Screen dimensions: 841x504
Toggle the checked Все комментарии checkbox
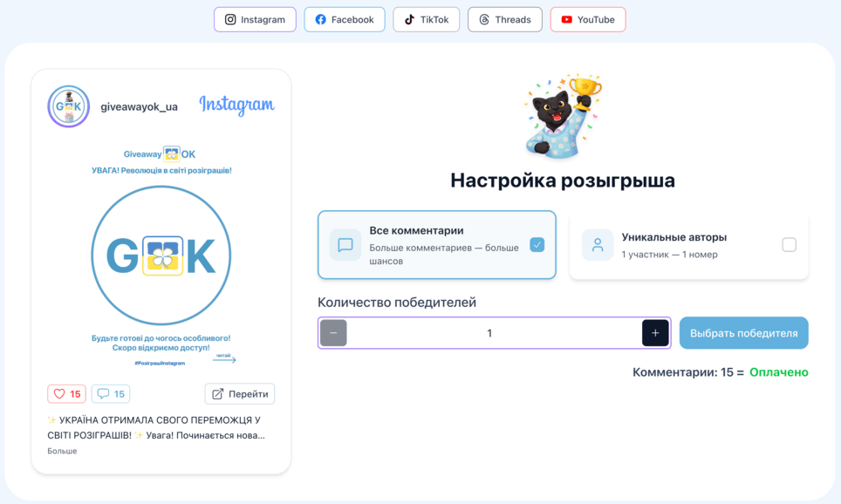point(537,245)
